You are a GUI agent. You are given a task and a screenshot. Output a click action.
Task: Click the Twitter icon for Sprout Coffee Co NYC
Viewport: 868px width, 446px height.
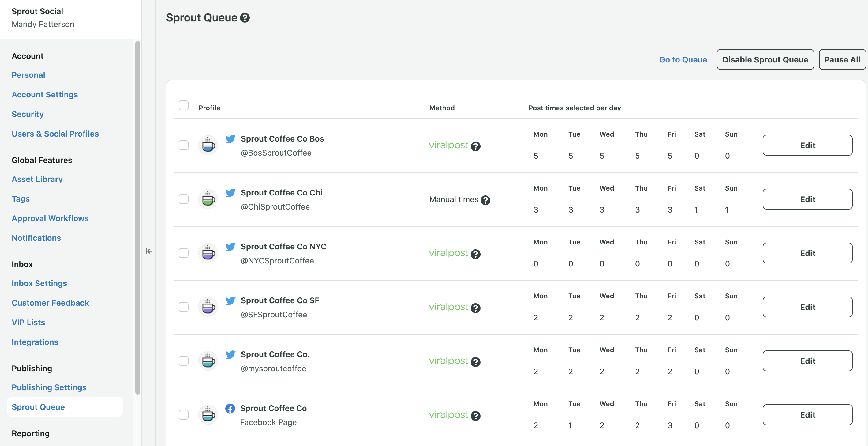(230, 247)
